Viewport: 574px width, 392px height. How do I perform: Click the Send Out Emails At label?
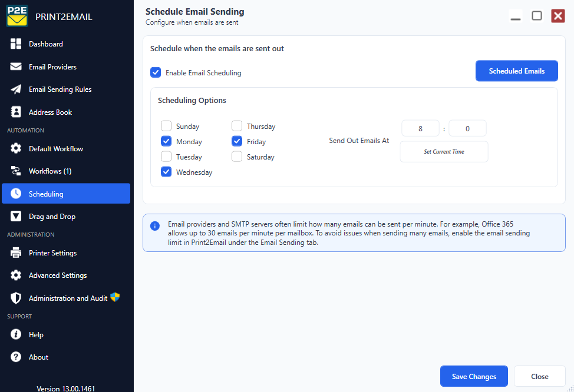pos(359,141)
